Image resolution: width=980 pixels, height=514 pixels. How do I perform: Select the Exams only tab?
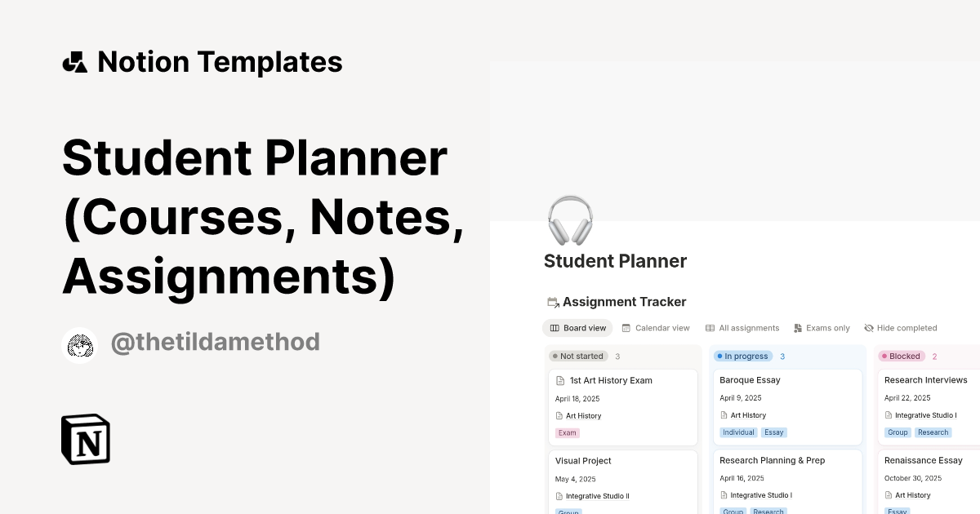[822, 328]
